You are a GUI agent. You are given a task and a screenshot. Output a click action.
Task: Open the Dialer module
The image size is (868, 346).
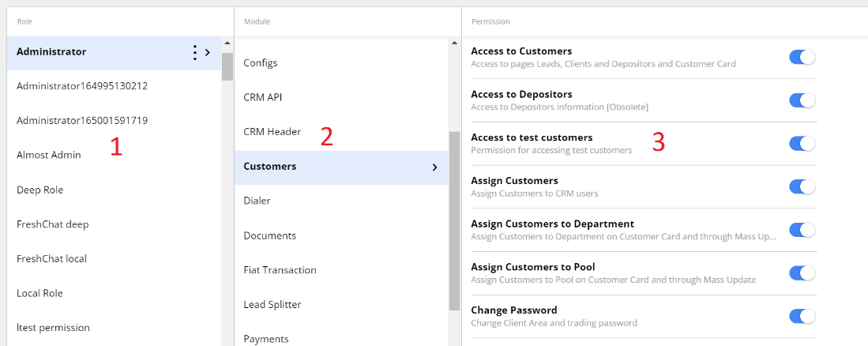257,201
